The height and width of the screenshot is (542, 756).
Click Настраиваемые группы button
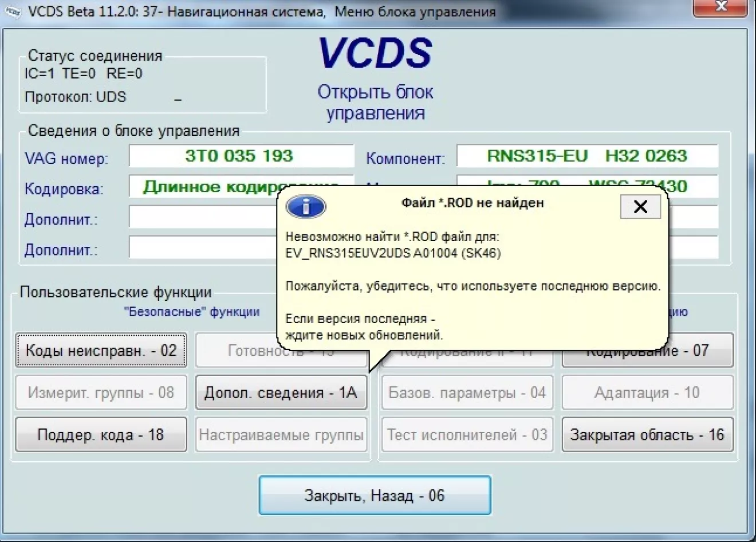281,435
